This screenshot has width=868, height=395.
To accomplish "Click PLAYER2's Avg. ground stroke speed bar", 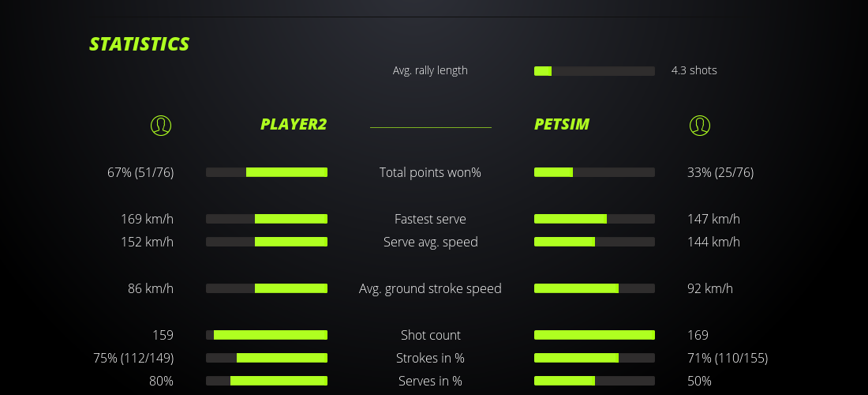I will tap(267, 288).
